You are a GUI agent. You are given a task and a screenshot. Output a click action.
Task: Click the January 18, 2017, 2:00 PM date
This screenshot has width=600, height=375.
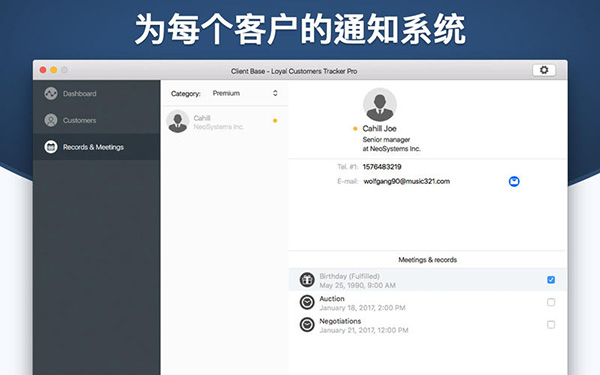[x=362, y=308]
